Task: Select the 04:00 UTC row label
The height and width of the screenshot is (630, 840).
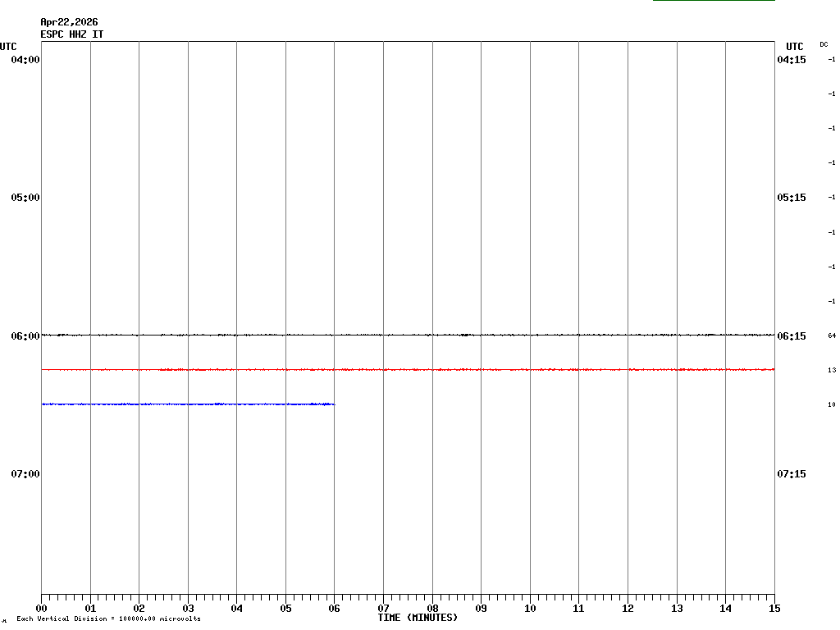Action: click(25, 60)
